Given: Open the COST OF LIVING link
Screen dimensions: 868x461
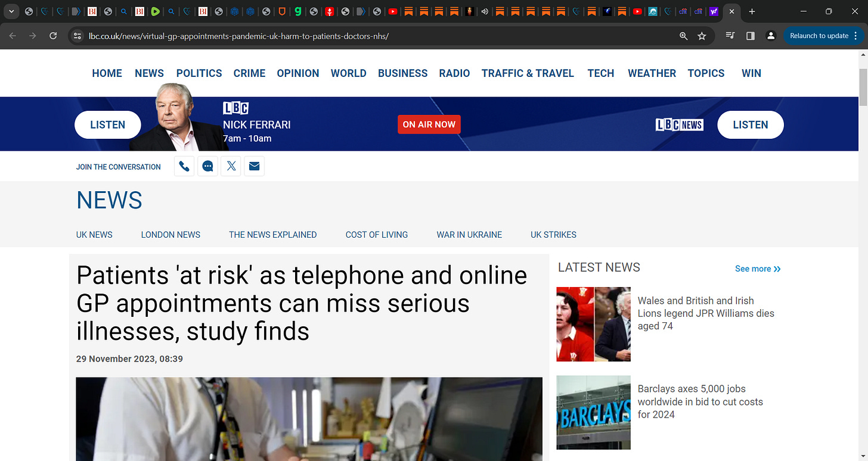Looking at the screenshot, I should click(377, 235).
